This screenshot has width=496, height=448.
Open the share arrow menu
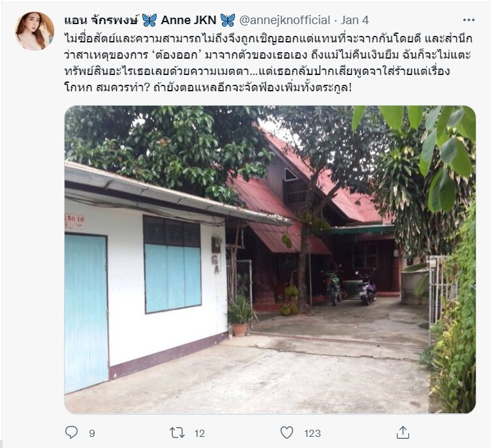tap(403, 432)
